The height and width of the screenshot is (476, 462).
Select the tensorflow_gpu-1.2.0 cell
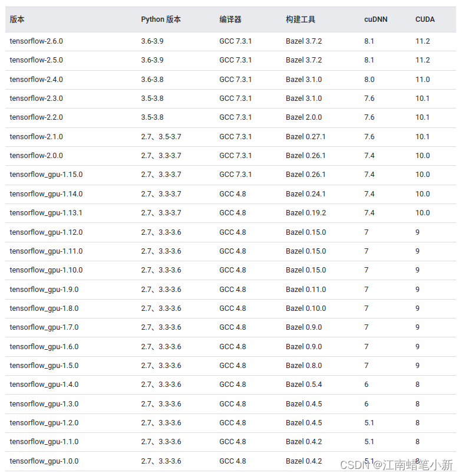pos(44,423)
